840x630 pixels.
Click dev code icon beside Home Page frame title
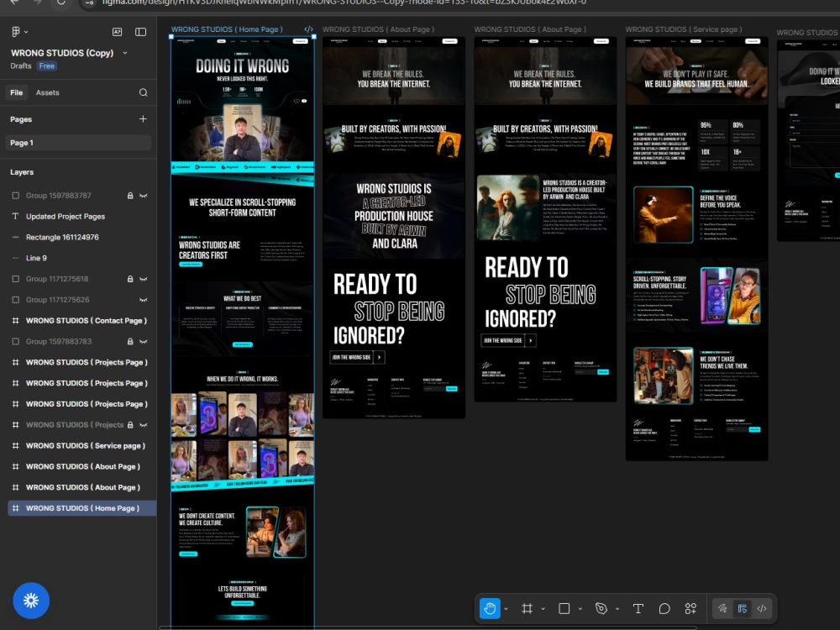click(x=308, y=29)
